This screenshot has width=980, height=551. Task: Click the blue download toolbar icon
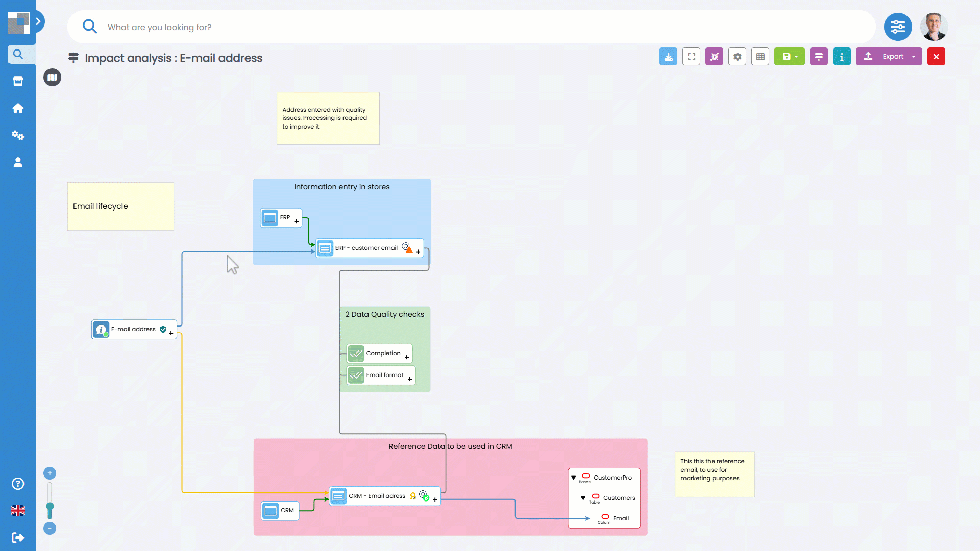[x=668, y=57]
